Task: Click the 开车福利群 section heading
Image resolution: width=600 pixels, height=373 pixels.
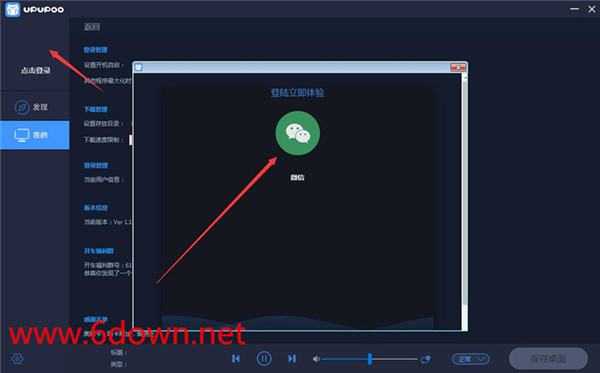Action: tap(99, 251)
